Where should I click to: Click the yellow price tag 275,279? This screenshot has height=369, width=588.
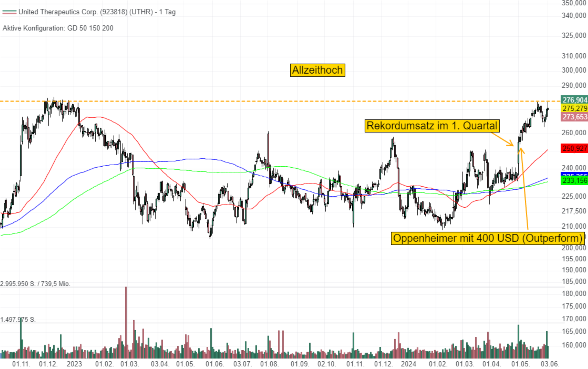click(x=574, y=108)
